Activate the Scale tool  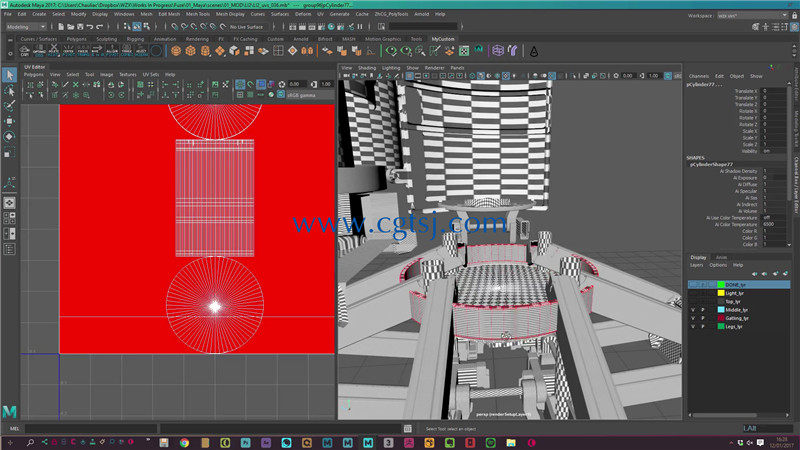pos(9,152)
